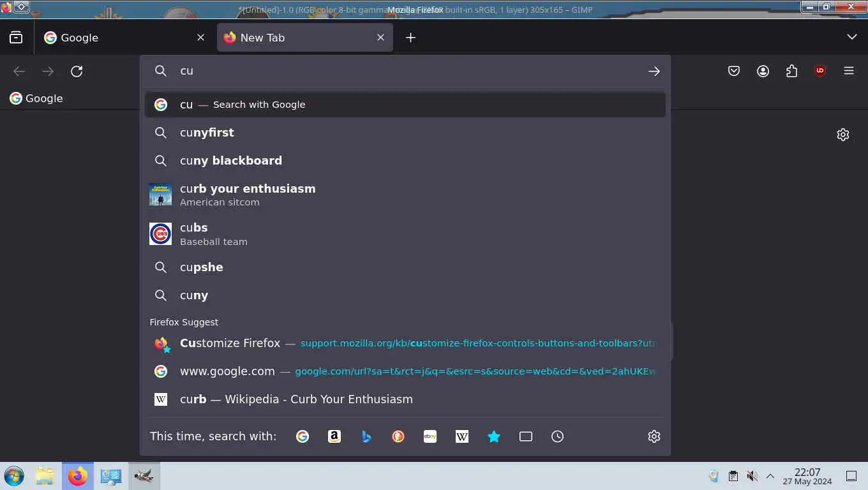Screen dimensions: 868x490
Task: Open the www.google.com history suggestion
Action: [405, 371]
